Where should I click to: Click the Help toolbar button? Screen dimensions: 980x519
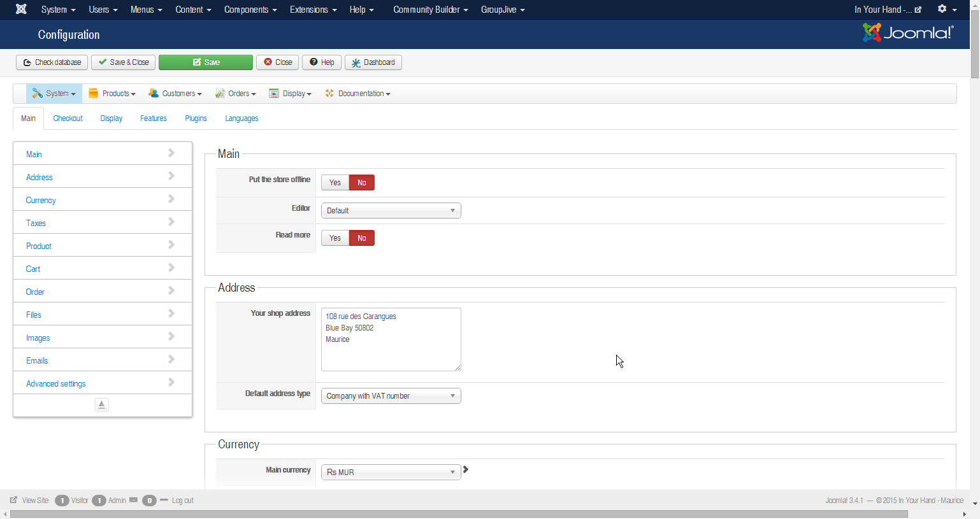coord(322,62)
